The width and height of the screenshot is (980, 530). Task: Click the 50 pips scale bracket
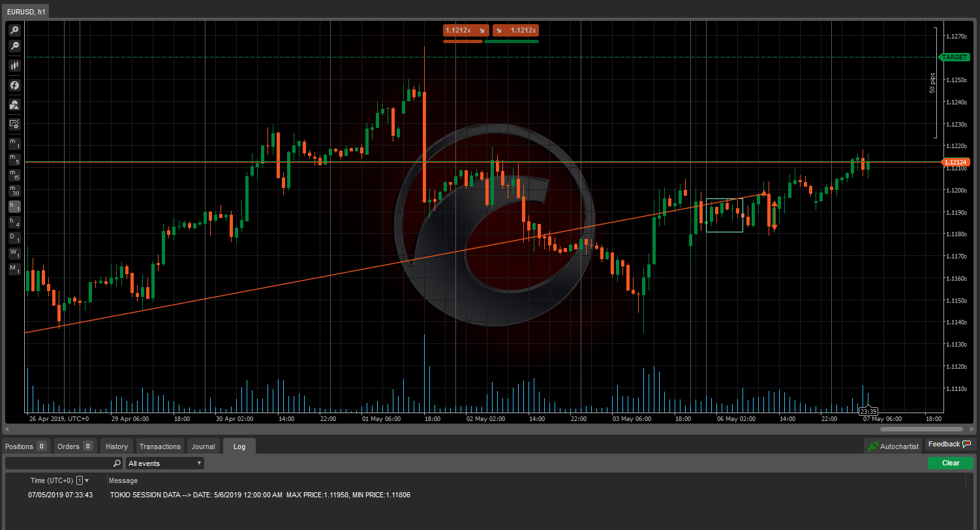pyautogui.click(x=934, y=83)
